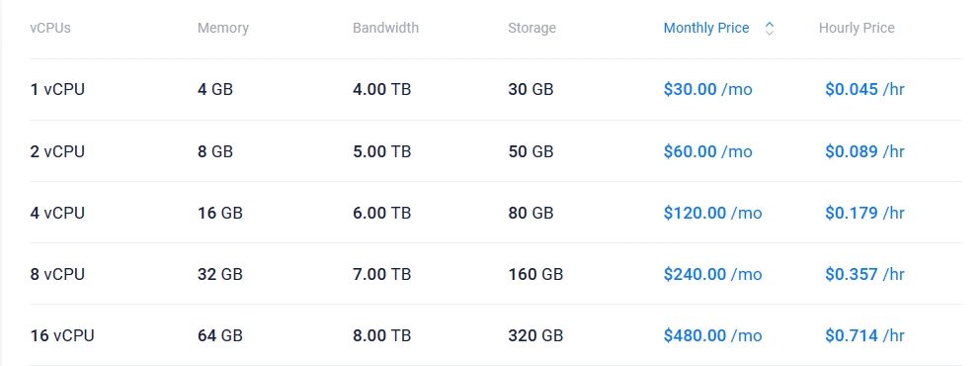Sort by the Monthly Price column header

coord(706,28)
